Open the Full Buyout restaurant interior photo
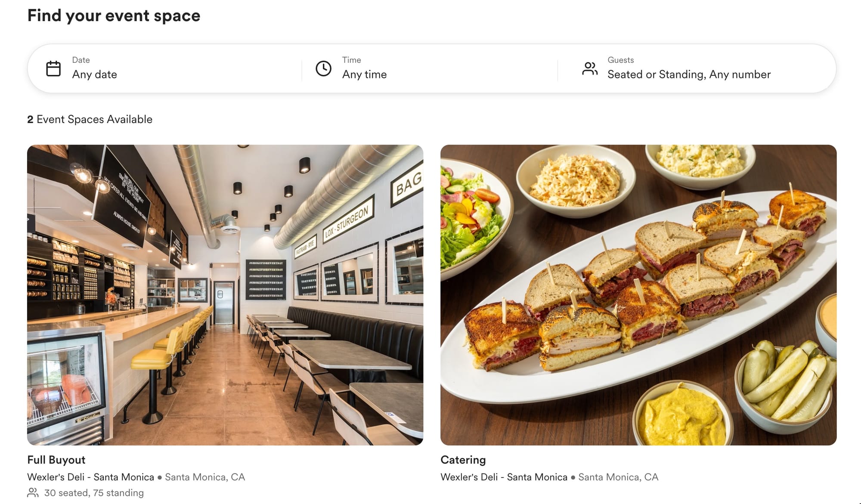This screenshot has width=861, height=504. (225, 295)
